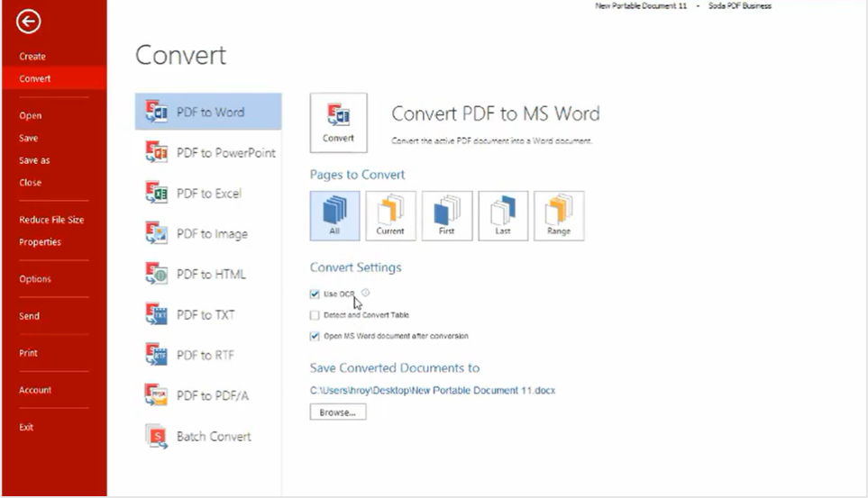Close the document via sidebar Close
Image resolution: width=868 pixels, height=498 pixels.
(x=30, y=182)
